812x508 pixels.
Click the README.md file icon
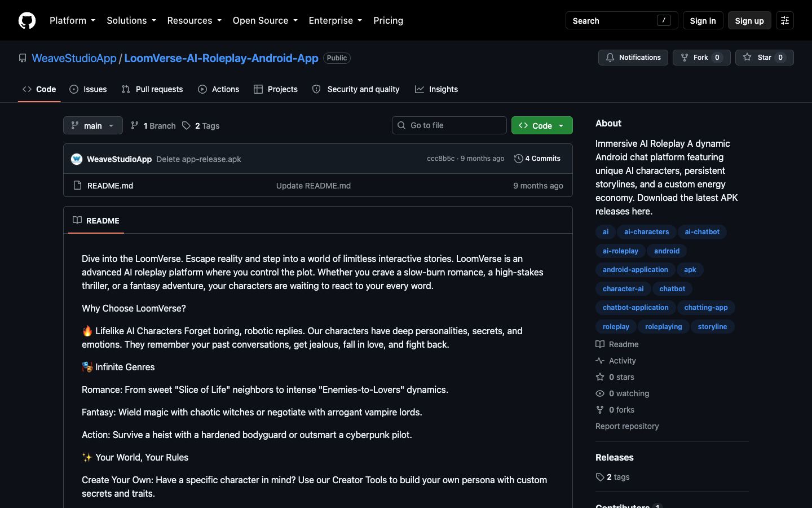(78, 186)
